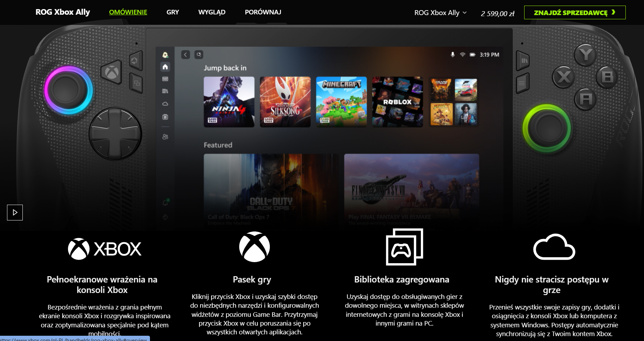Click the Xbox sphere icon above Pasek gry

tap(254, 247)
